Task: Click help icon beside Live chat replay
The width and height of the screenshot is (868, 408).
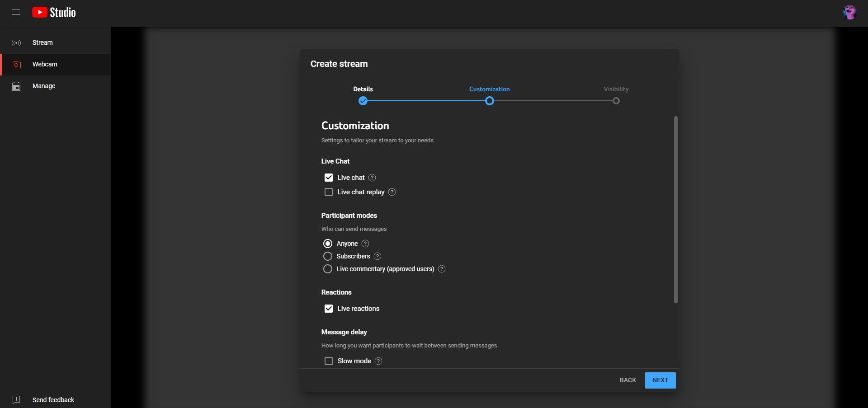Action: click(x=392, y=192)
